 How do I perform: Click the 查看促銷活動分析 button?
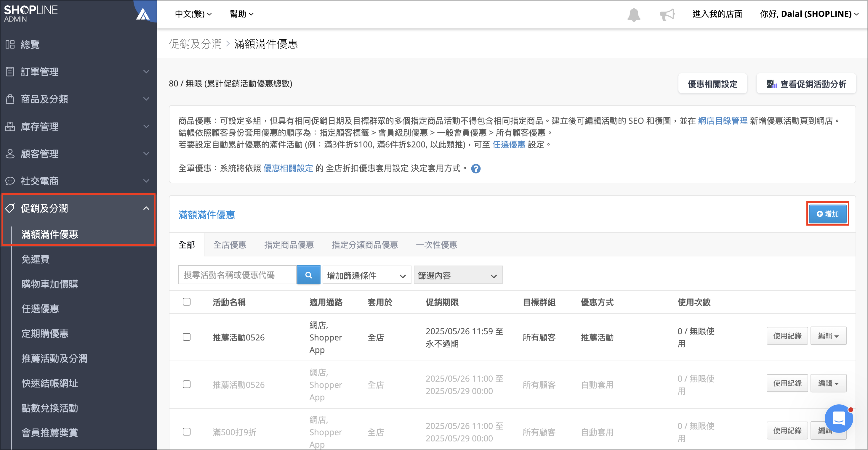pyautogui.click(x=806, y=84)
